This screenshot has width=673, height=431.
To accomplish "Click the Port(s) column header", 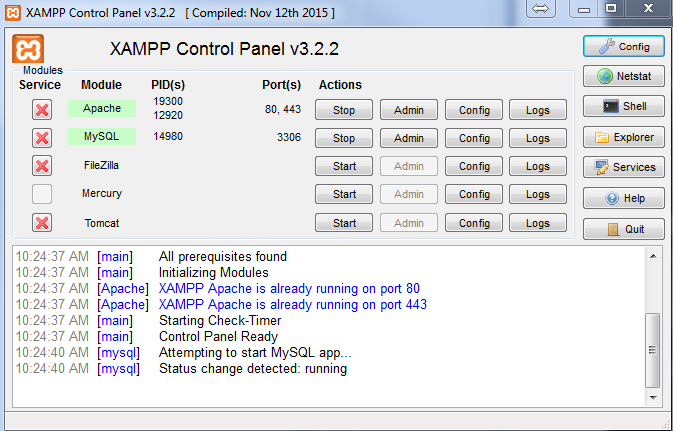I will tap(282, 85).
